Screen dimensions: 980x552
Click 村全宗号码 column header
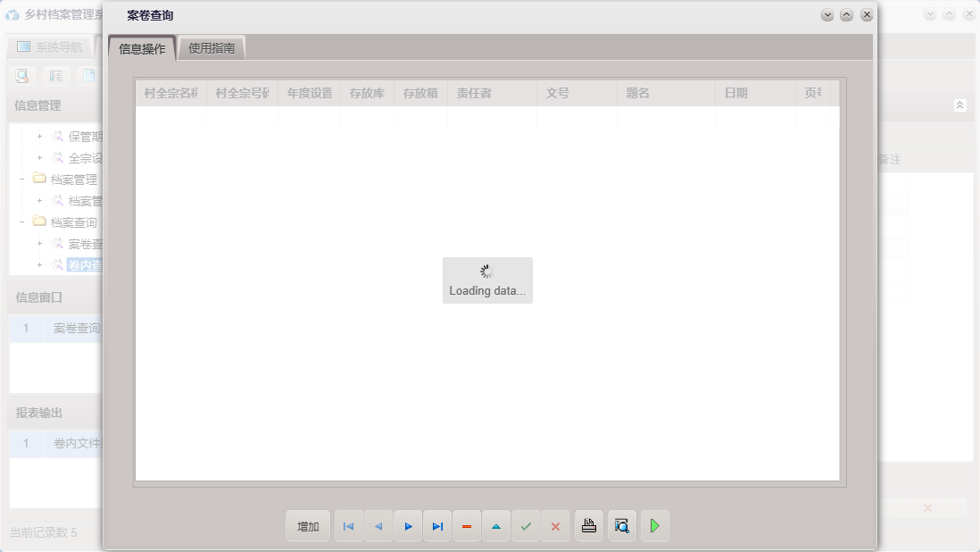(x=242, y=93)
